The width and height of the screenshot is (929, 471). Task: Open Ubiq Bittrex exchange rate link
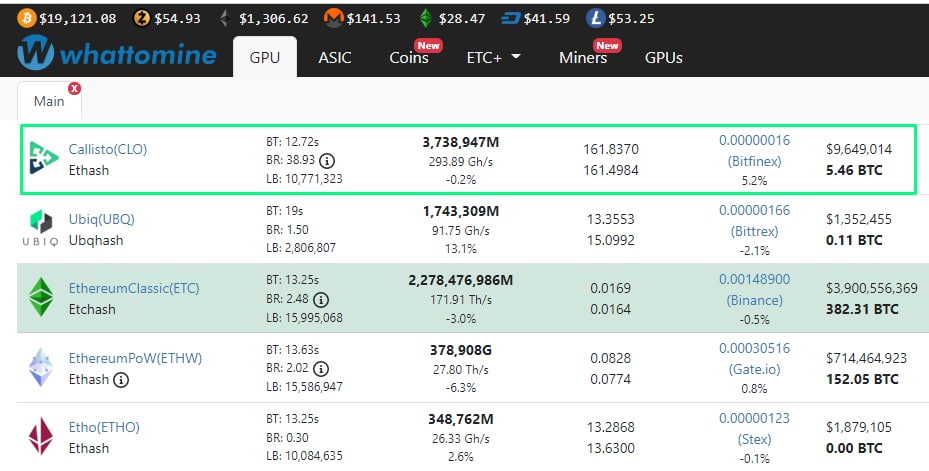point(754,220)
